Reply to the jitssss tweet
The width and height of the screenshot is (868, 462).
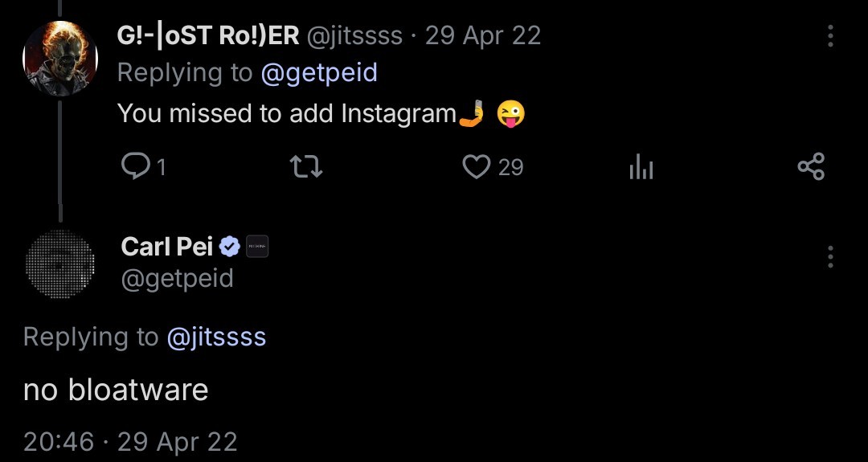click(x=133, y=166)
